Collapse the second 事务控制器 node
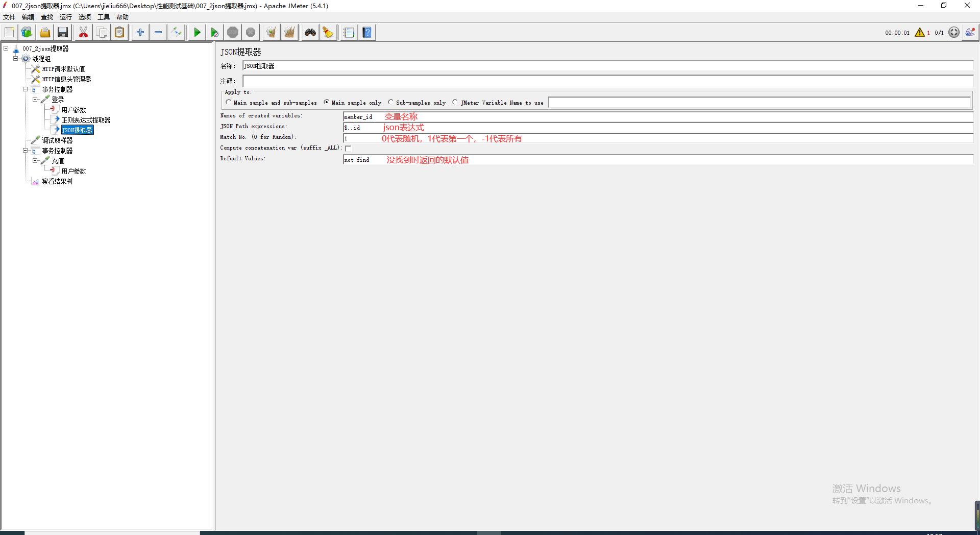980x535 pixels. coord(25,151)
